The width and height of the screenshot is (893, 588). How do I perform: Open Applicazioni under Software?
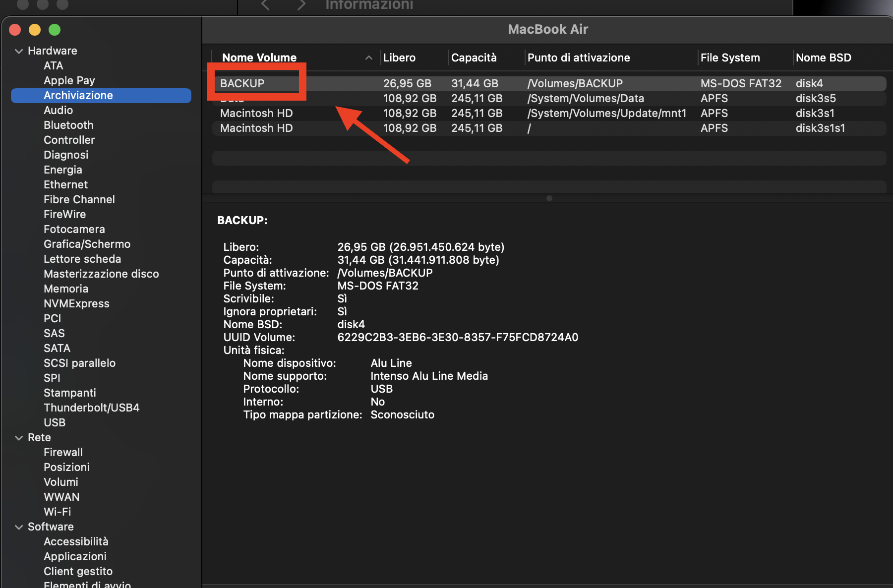pyautogui.click(x=75, y=557)
